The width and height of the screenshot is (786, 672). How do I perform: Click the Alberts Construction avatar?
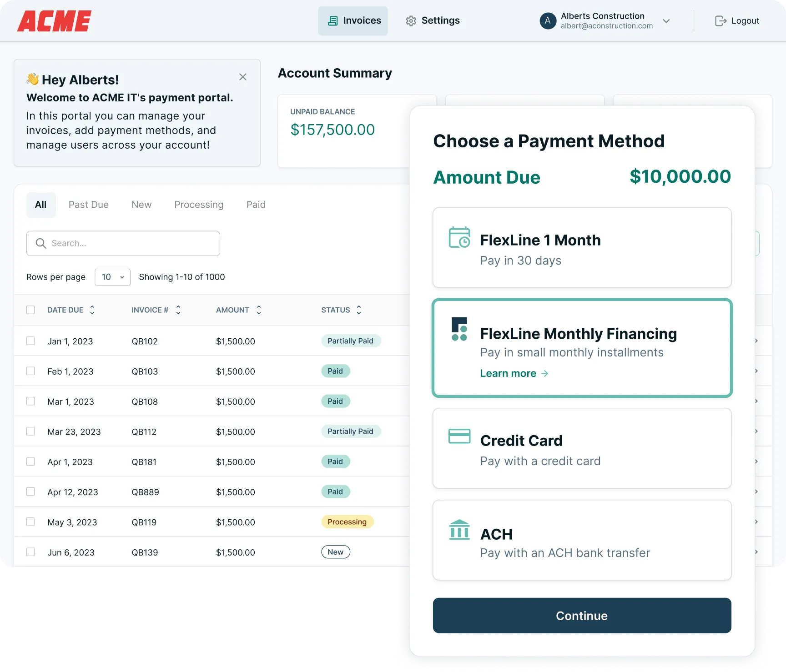(548, 20)
